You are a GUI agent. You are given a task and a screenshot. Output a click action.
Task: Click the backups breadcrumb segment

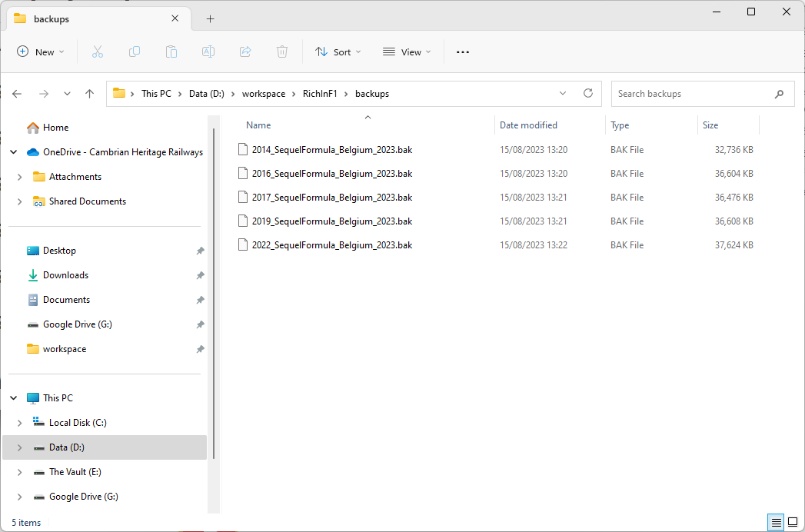coord(371,94)
